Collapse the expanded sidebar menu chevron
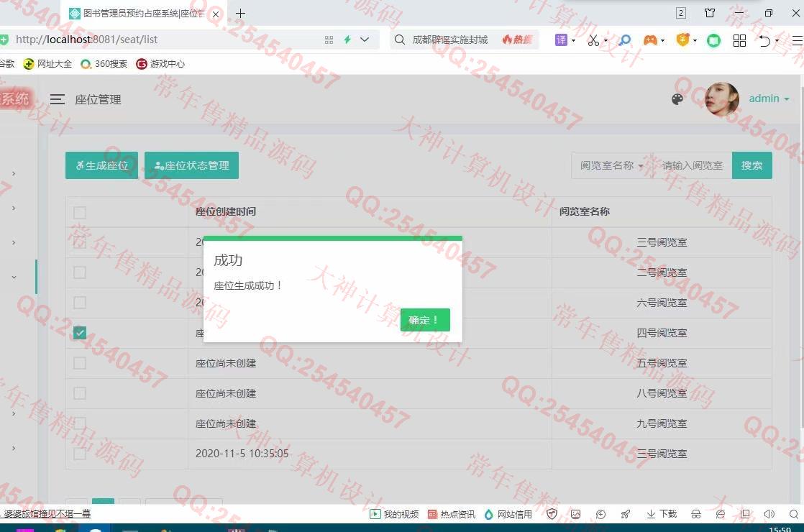804x532 pixels. pyautogui.click(x=14, y=277)
